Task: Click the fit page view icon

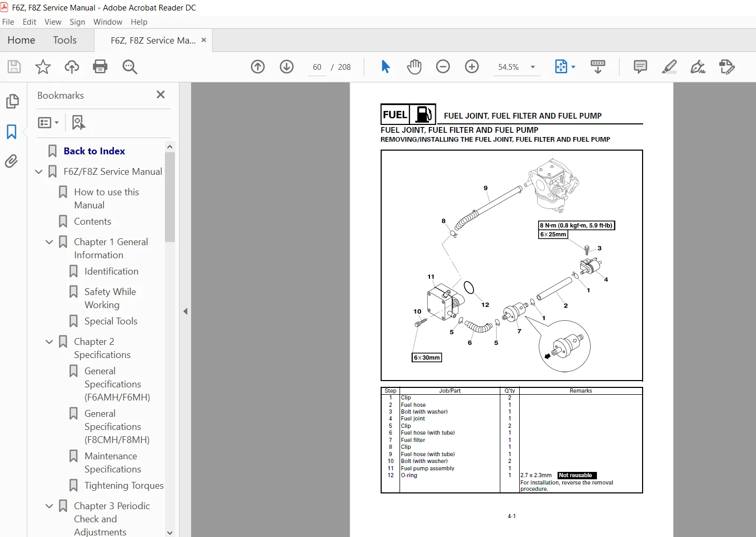Action: (561, 67)
